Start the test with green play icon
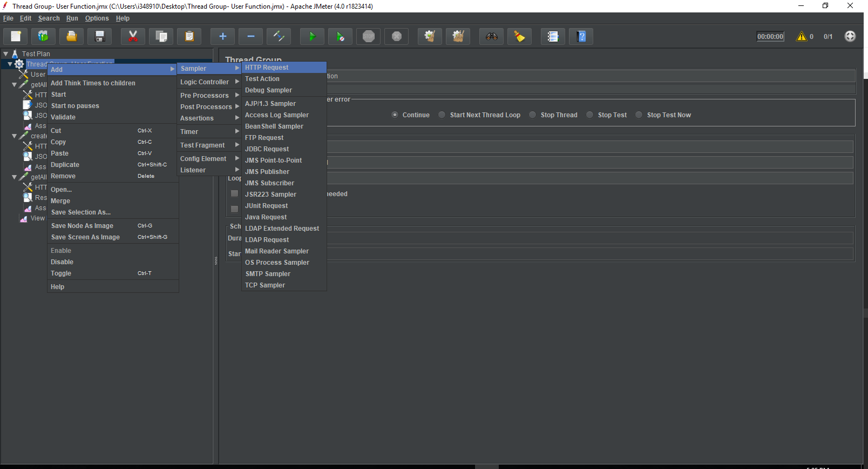This screenshot has height=469, width=868. click(x=312, y=36)
